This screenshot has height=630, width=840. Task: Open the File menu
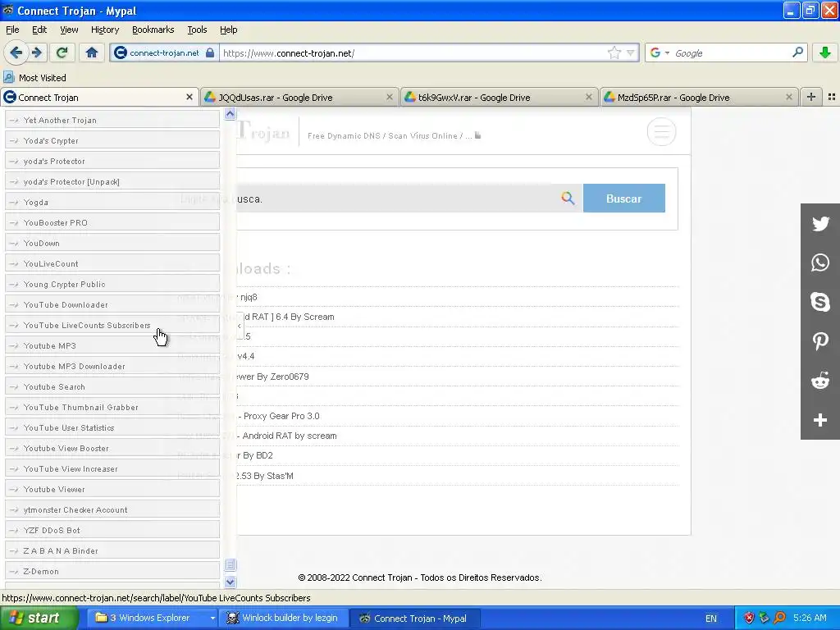point(12,30)
